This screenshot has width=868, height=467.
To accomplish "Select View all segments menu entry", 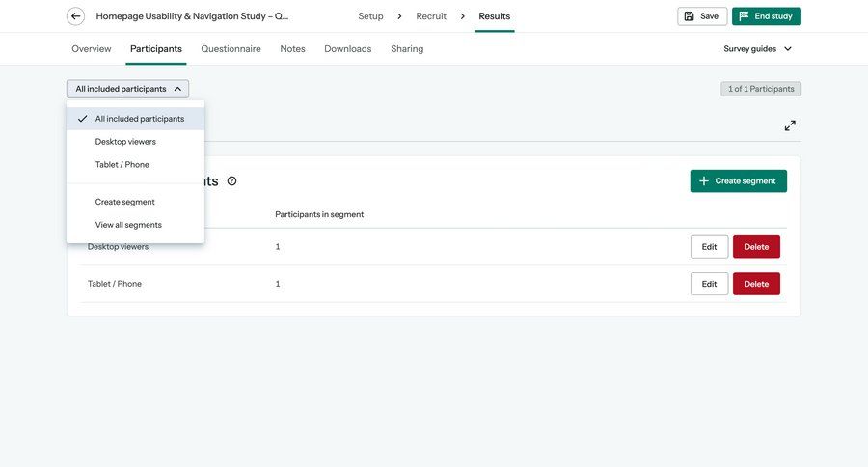I will click(128, 225).
